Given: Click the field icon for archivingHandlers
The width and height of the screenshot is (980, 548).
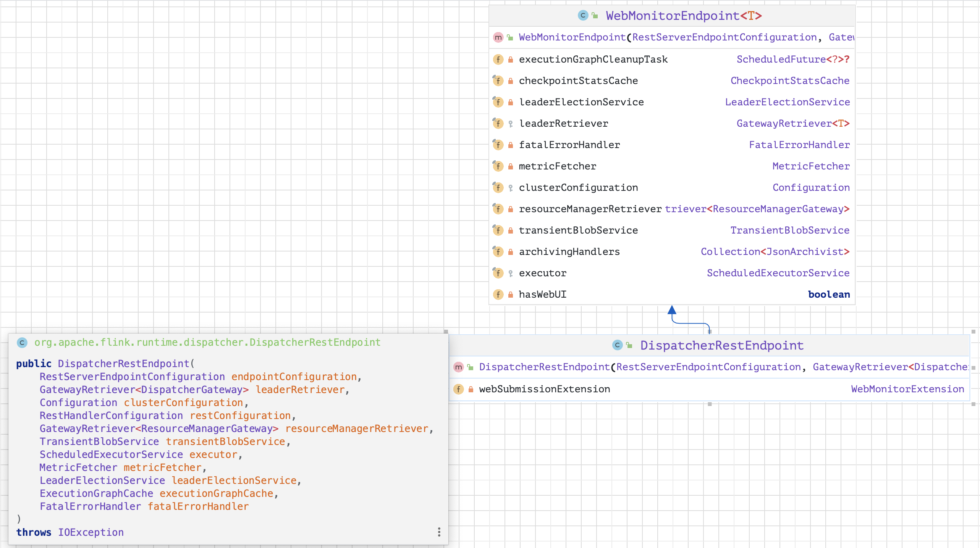Looking at the screenshot, I should point(498,252).
